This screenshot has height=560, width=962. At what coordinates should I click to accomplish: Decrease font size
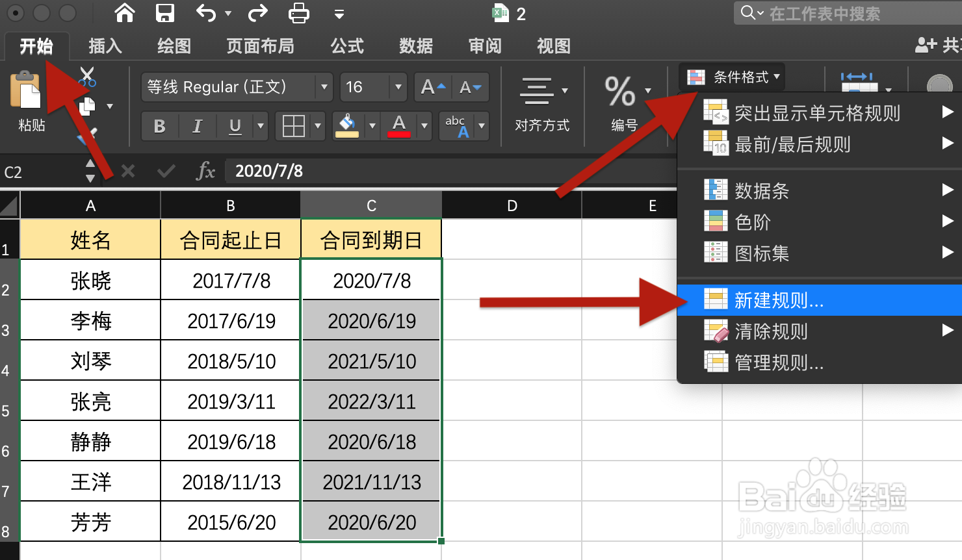pos(471,87)
